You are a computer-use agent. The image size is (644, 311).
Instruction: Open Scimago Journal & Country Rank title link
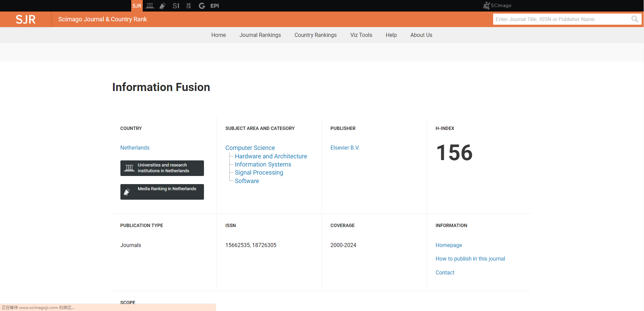pyautogui.click(x=102, y=19)
